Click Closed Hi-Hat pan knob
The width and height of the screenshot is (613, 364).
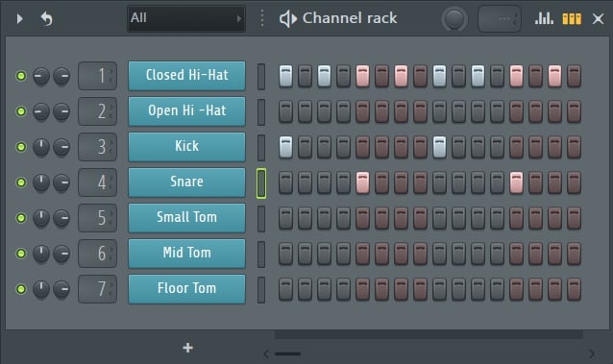click(41, 76)
